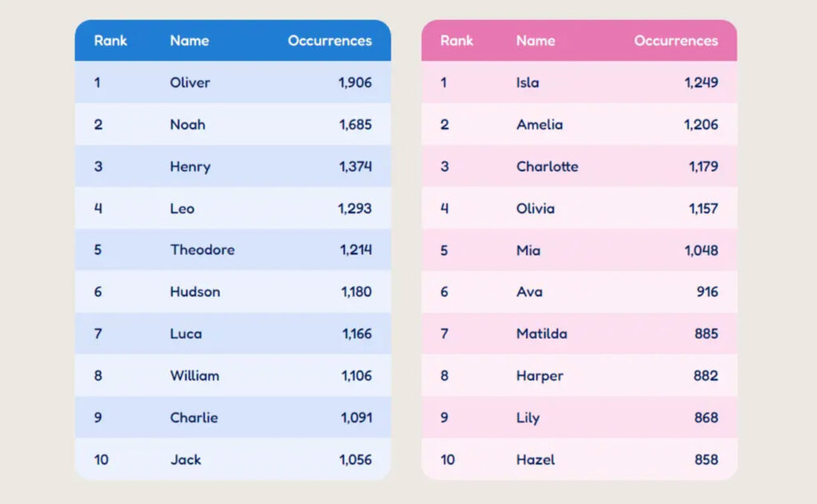817x504 pixels.
Task: Click the name Hazel
Action: [535, 459]
